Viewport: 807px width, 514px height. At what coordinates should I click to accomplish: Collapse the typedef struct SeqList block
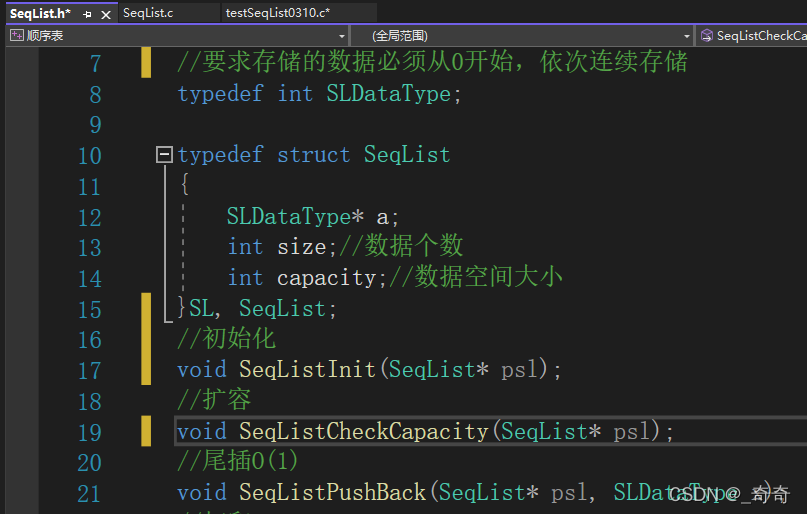tap(164, 154)
